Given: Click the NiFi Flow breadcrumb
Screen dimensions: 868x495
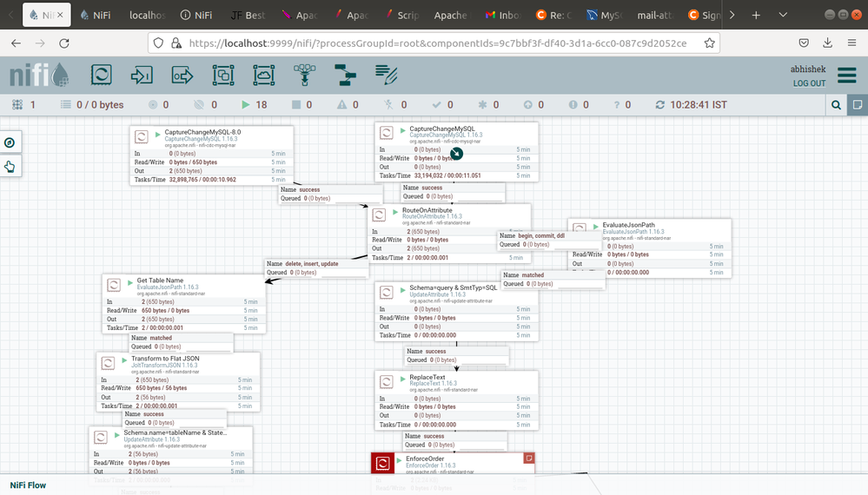Looking at the screenshot, I should click(28, 485).
